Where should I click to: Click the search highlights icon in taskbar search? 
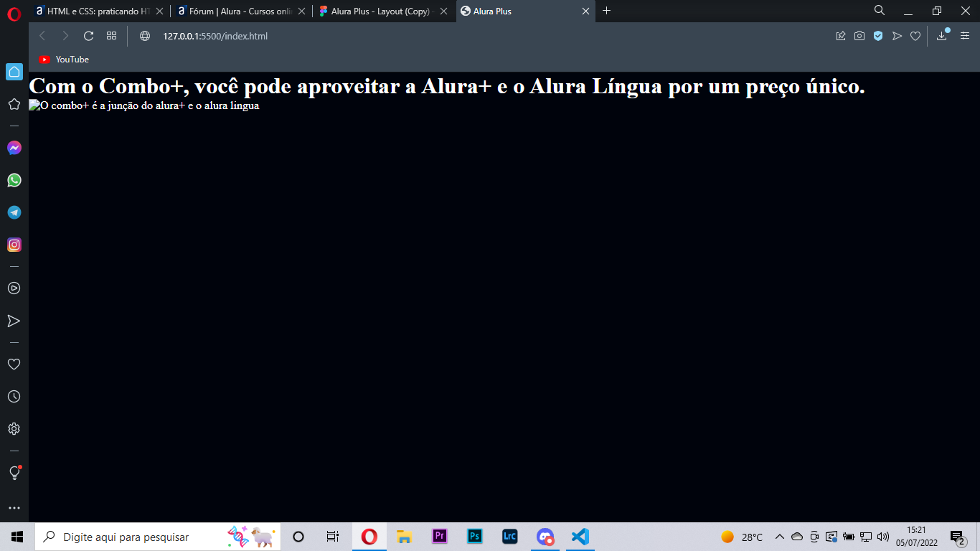point(251,537)
